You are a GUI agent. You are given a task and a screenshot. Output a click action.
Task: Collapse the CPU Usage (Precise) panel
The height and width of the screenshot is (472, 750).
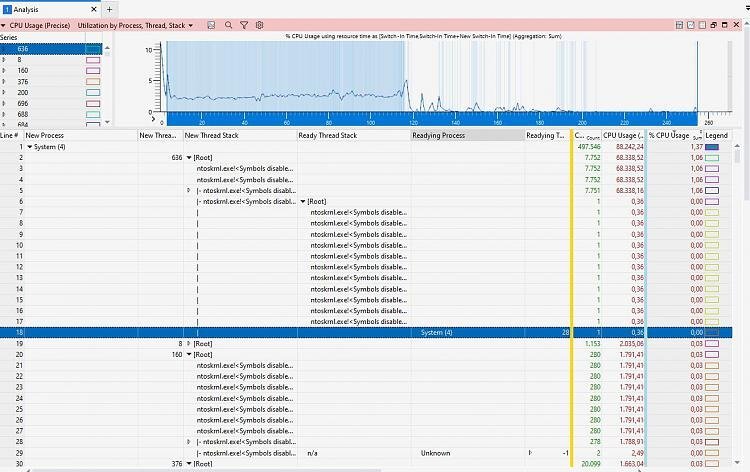[x=6, y=24]
